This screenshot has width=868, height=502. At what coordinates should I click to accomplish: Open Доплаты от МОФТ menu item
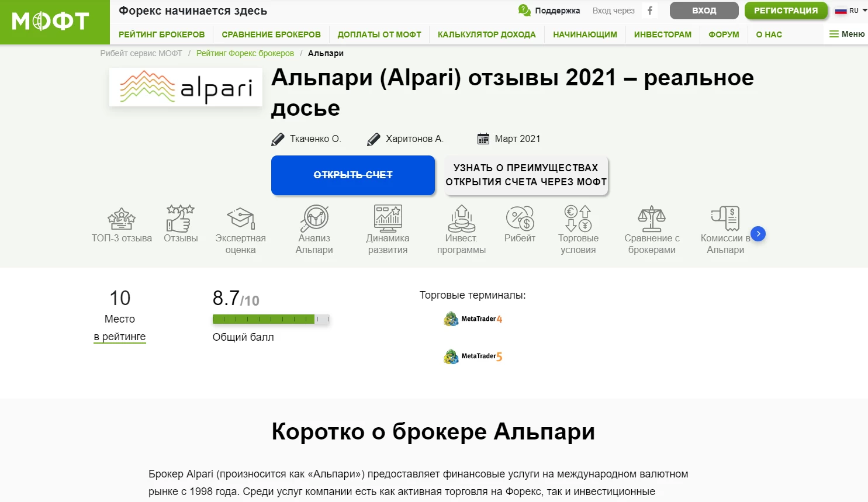coord(379,34)
